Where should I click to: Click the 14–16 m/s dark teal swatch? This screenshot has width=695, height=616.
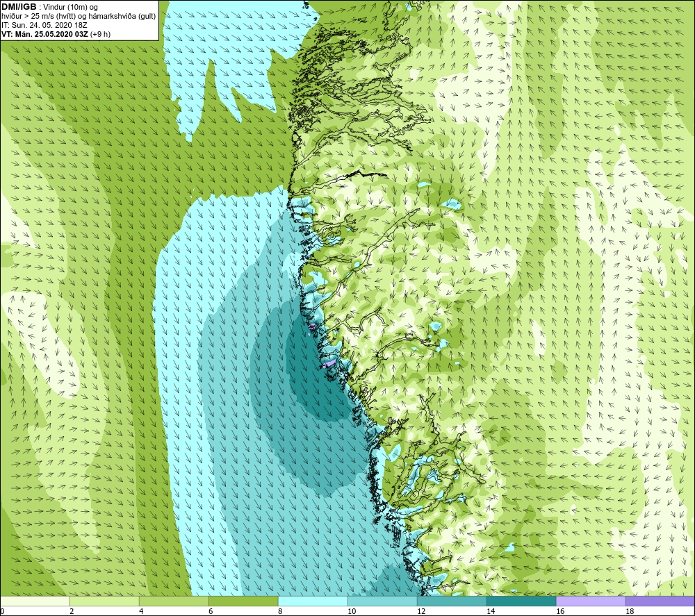pyautogui.click(x=521, y=601)
